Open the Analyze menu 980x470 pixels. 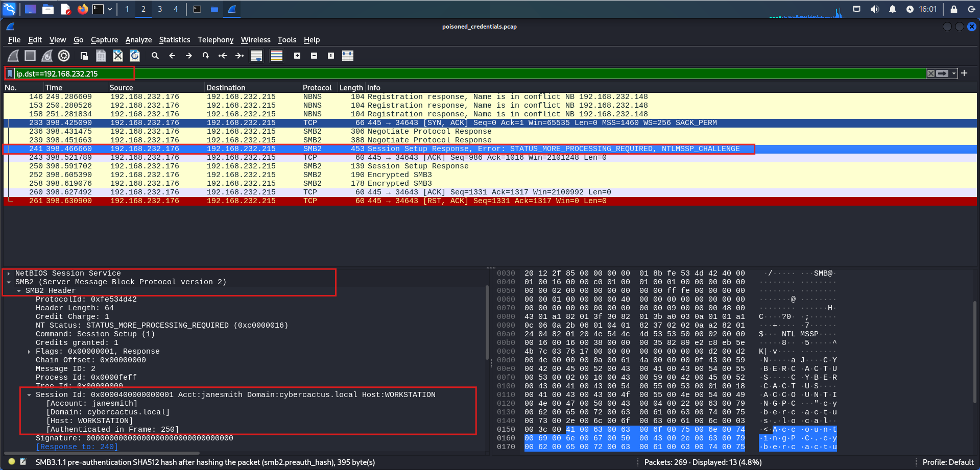(x=138, y=40)
